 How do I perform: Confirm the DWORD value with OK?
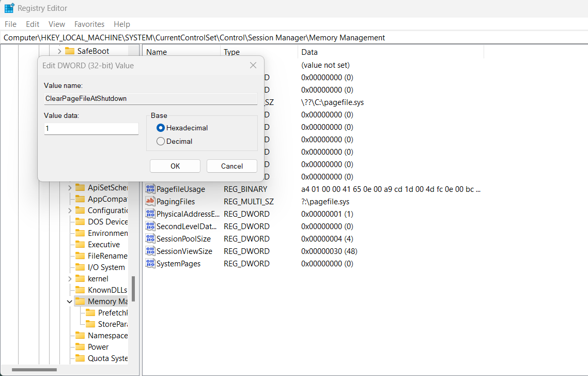pyautogui.click(x=175, y=166)
